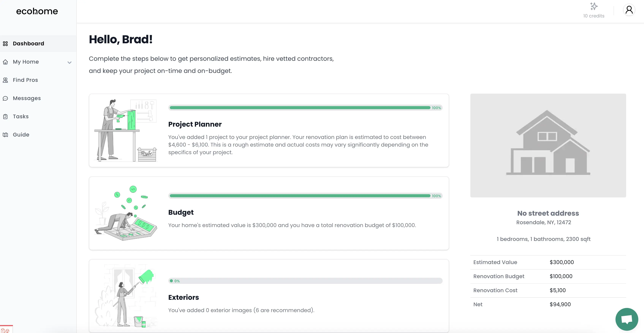The height and width of the screenshot is (333, 644).
Task: Click the My Home house icon
Action: pyautogui.click(x=6, y=62)
